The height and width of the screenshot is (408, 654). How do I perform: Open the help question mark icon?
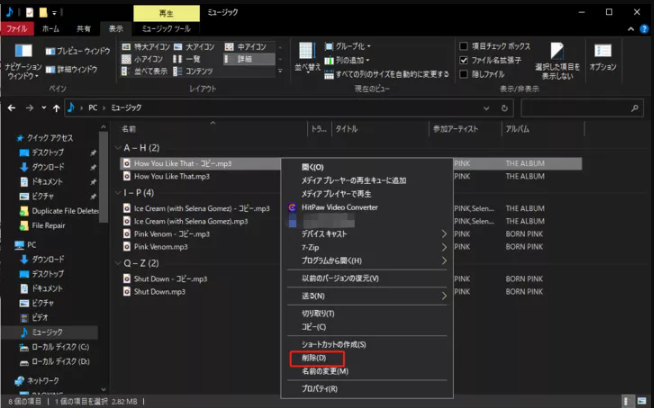(x=644, y=29)
